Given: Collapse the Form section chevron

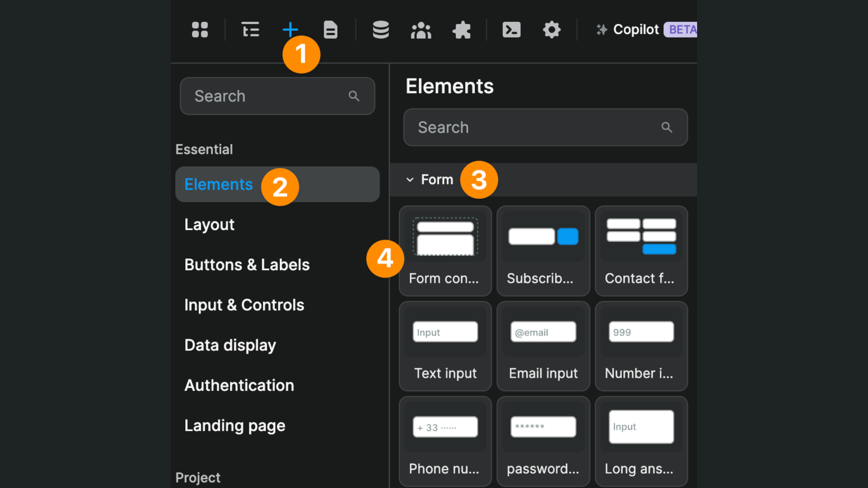Looking at the screenshot, I should coord(410,179).
